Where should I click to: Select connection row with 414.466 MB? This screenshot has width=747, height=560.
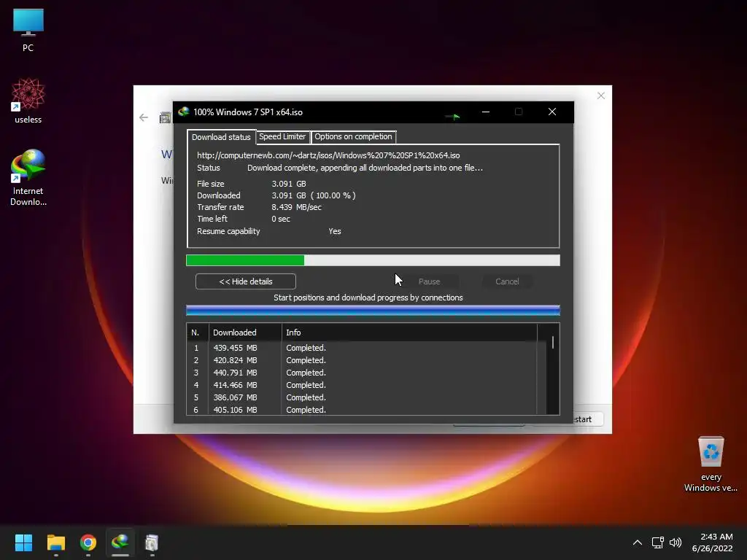362,385
